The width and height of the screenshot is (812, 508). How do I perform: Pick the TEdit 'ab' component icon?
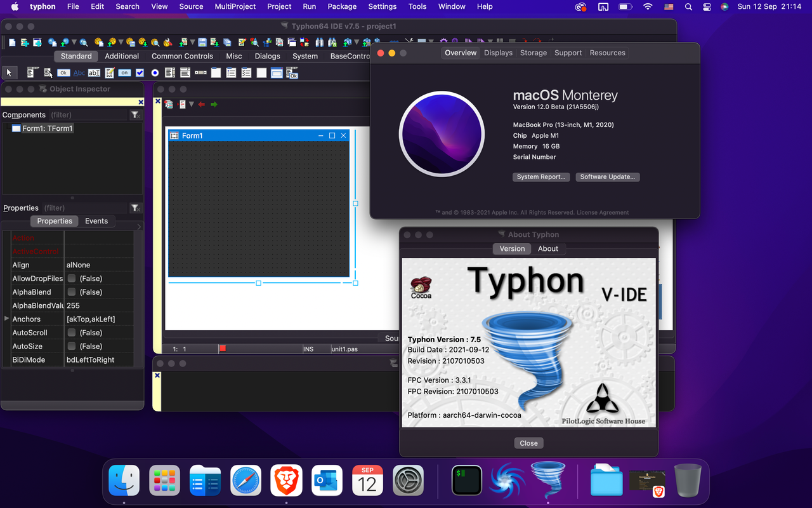(94, 73)
